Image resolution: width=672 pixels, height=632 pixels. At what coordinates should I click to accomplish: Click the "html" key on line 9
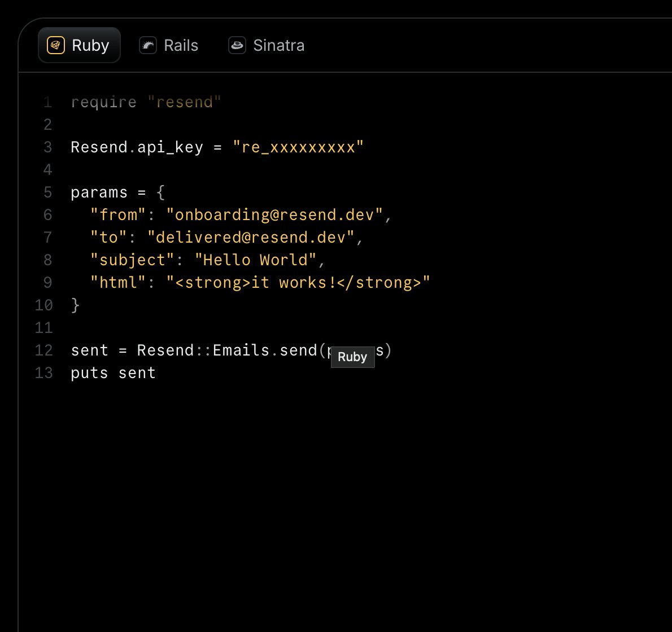click(118, 283)
